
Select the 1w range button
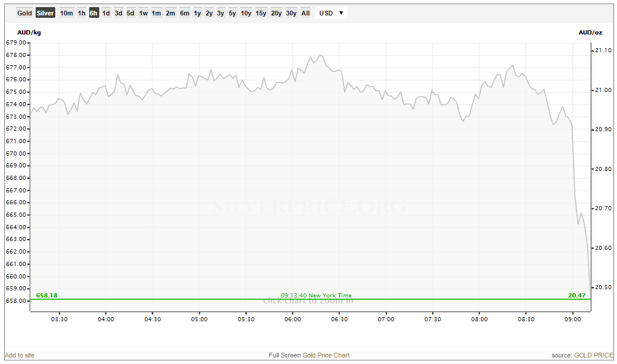point(143,13)
